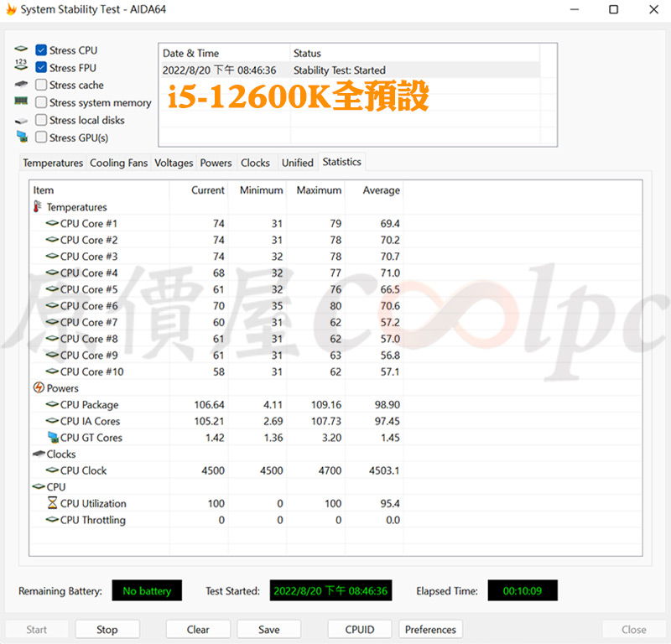Maximize the System Stability Test window
Image resolution: width=671 pixels, height=644 pixels.
[614, 9]
